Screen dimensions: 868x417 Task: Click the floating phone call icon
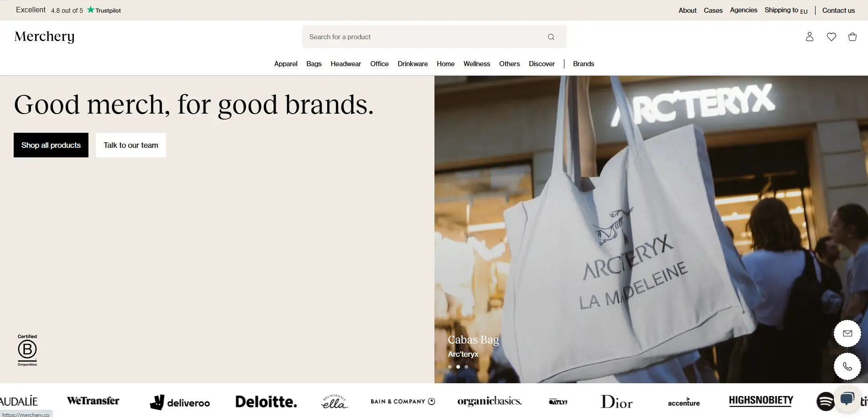click(847, 366)
